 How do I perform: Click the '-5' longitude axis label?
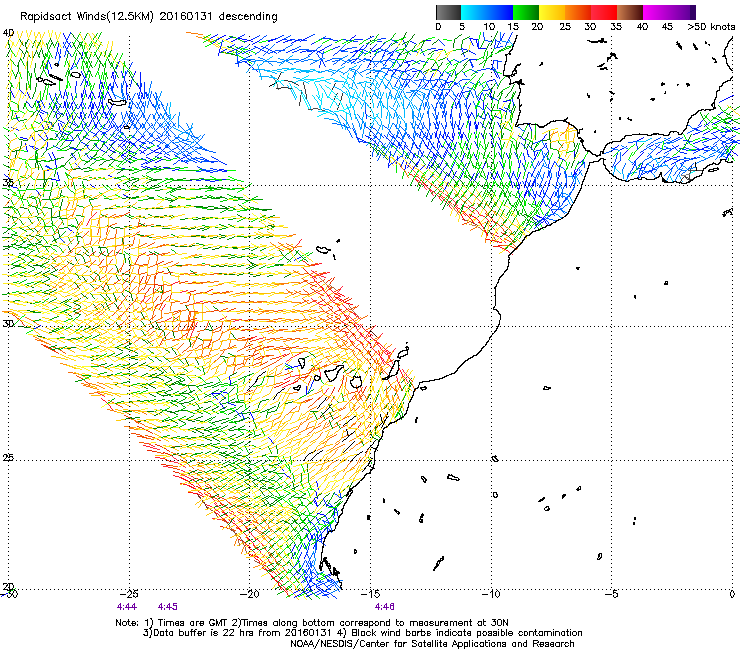tap(611, 594)
